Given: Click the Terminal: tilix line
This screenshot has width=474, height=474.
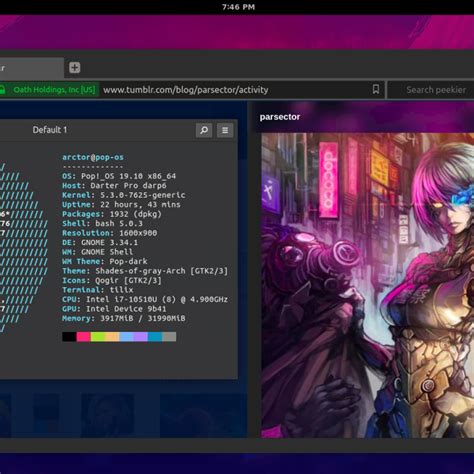Looking at the screenshot, I should pos(98,290).
